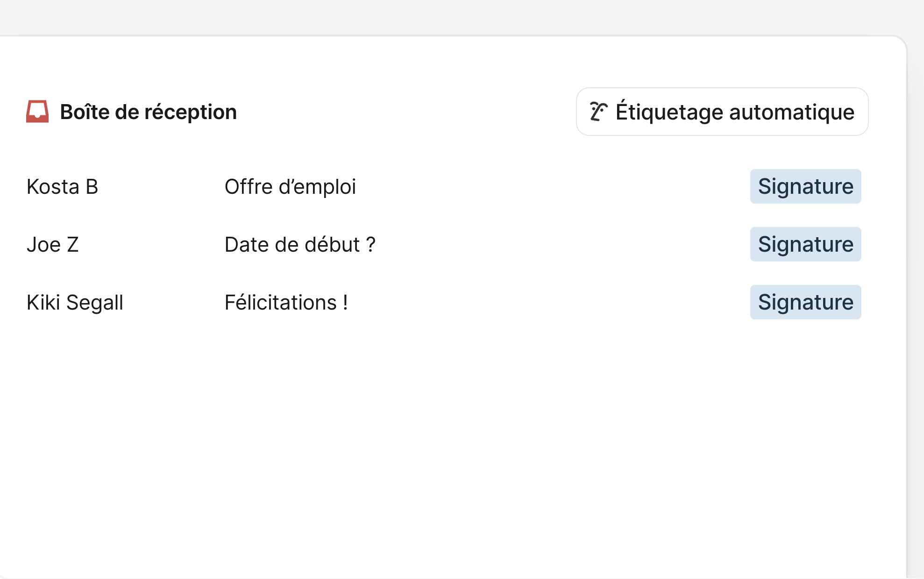Click the "Boîte de réception" heading
Image resolution: width=924 pixels, height=579 pixels.
pos(148,111)
